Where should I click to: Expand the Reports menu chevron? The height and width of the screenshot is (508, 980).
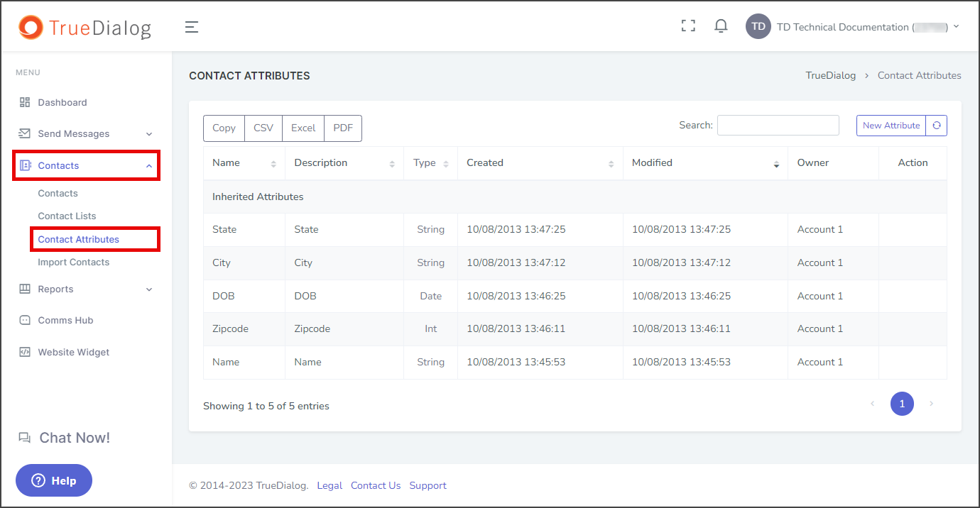149,289
